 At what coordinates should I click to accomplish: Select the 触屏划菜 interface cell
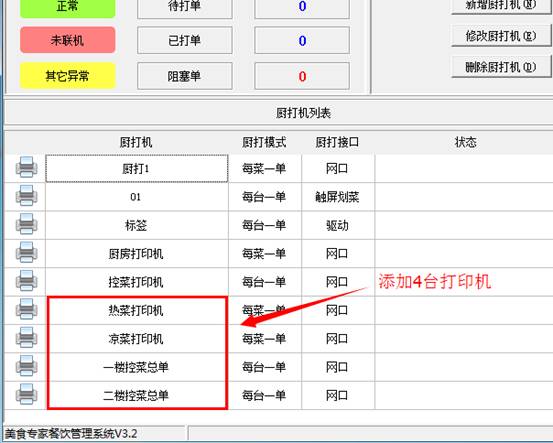[338, 197]
